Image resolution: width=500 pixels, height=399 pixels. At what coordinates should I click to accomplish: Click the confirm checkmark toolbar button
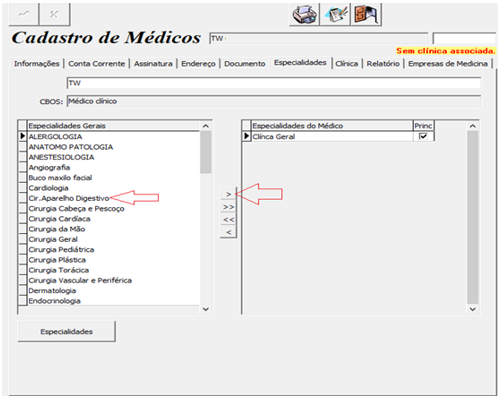pyautogui.click(x=24, y=14)
